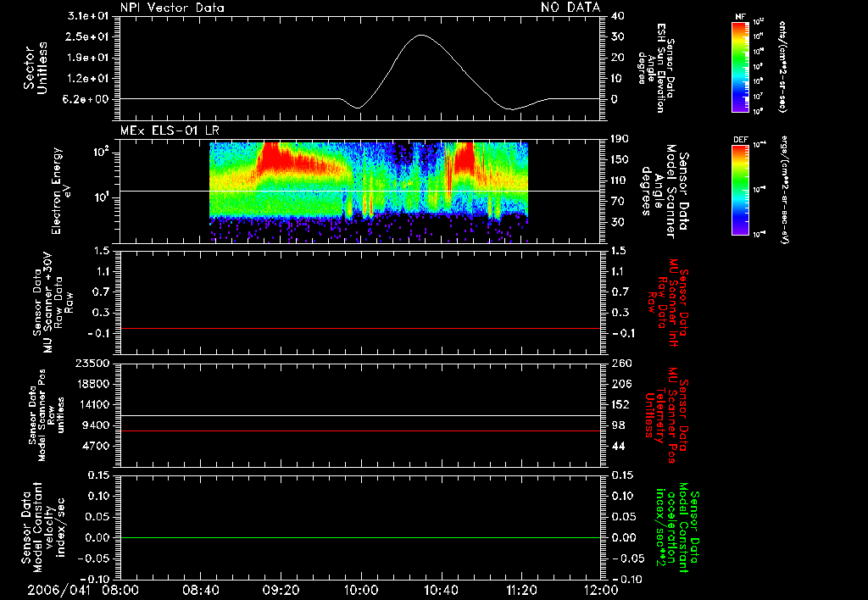Click the '98' telemetry tick label
Screen dimensions: 868x600
(618, 425)
